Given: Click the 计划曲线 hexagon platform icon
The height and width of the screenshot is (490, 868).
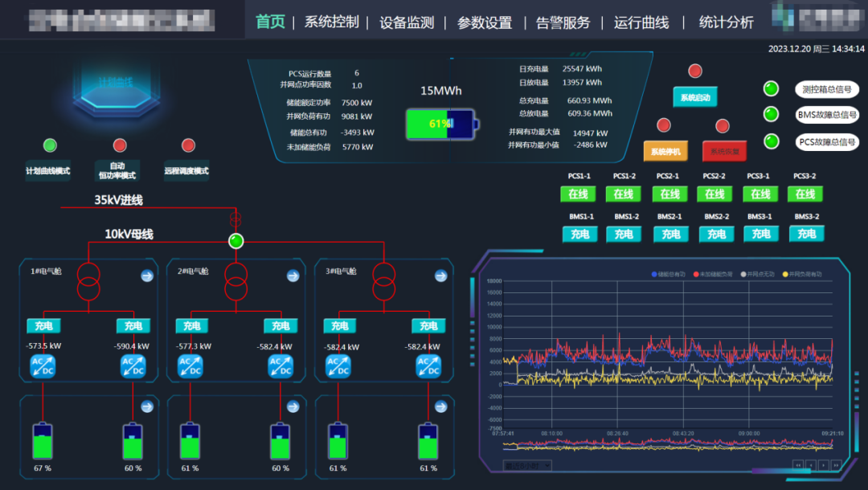Looking at the screenshot, I should tap(114, 88).
